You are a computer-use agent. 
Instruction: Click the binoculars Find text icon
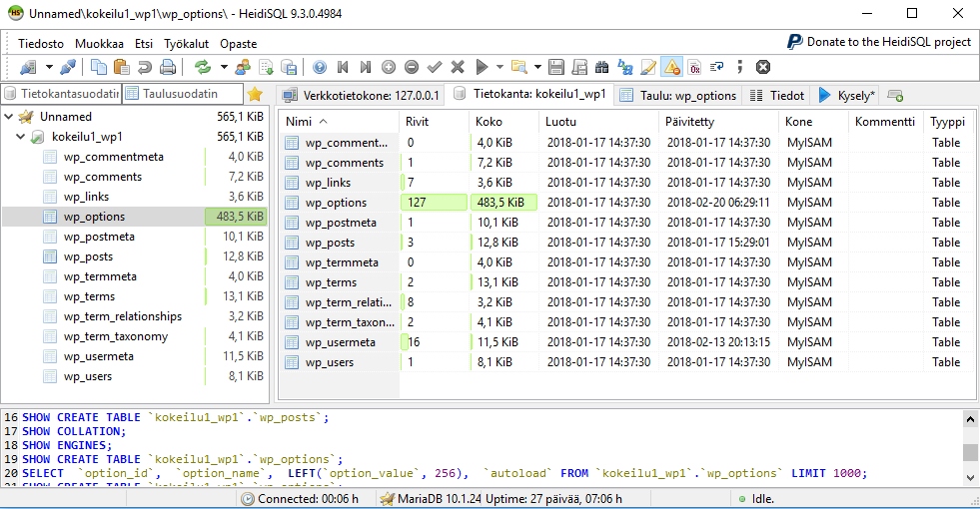pyautogui.click(x=602, y=67)
